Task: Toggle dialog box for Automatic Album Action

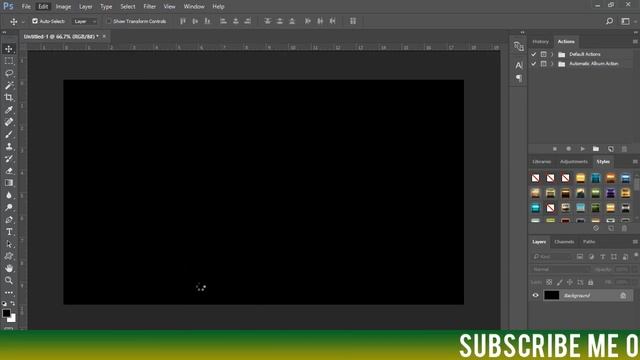Action: coord(543,64)
